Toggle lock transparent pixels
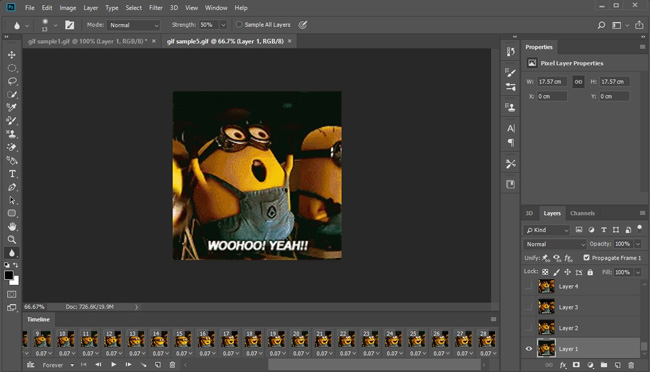Screen dimensions: 650x372 point(545,272)
